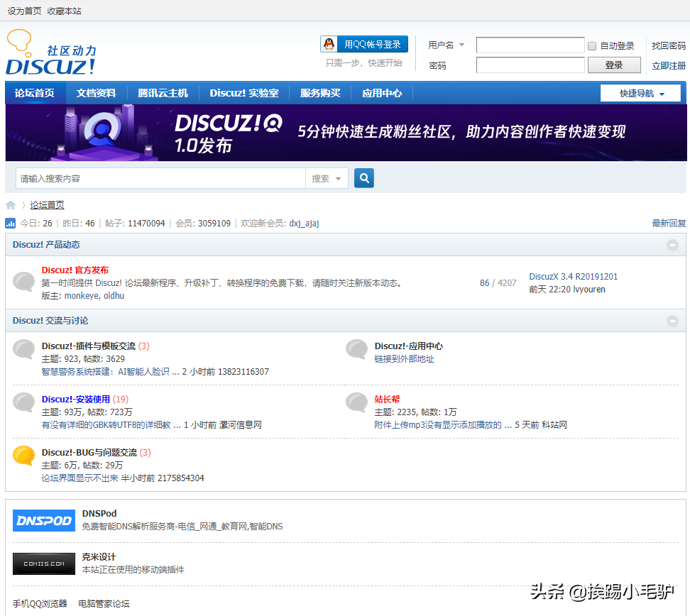Click the COMIIS.COM logo
Viewport: 690px width, 616px height.
tap(44, 563)
